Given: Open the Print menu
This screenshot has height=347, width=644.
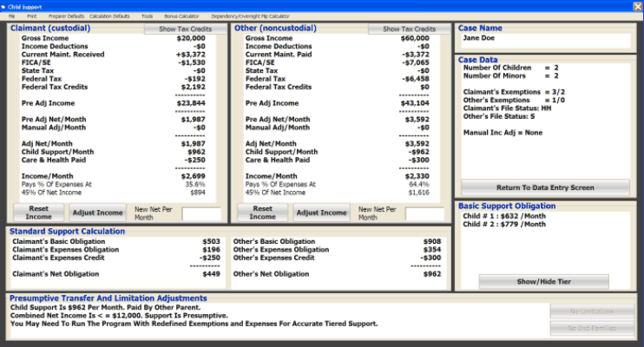Looking at the screenshot, I should [31, 16].
